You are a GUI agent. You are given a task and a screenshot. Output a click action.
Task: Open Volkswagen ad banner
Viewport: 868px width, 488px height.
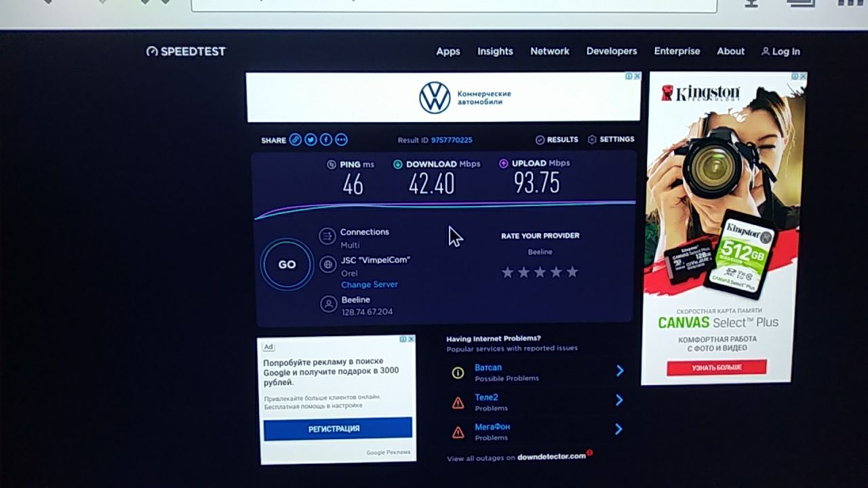tap(443, 98)
